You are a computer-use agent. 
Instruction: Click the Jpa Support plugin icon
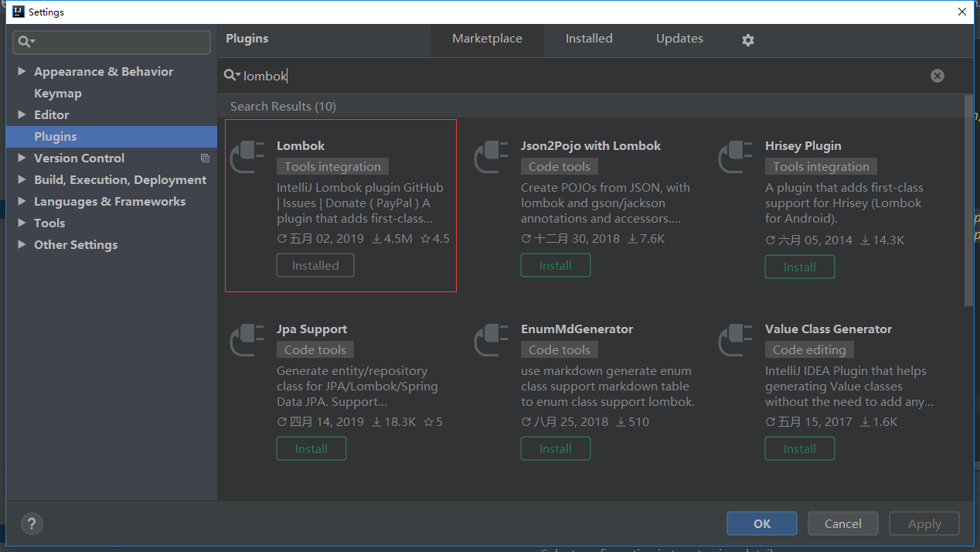[247, 340]
